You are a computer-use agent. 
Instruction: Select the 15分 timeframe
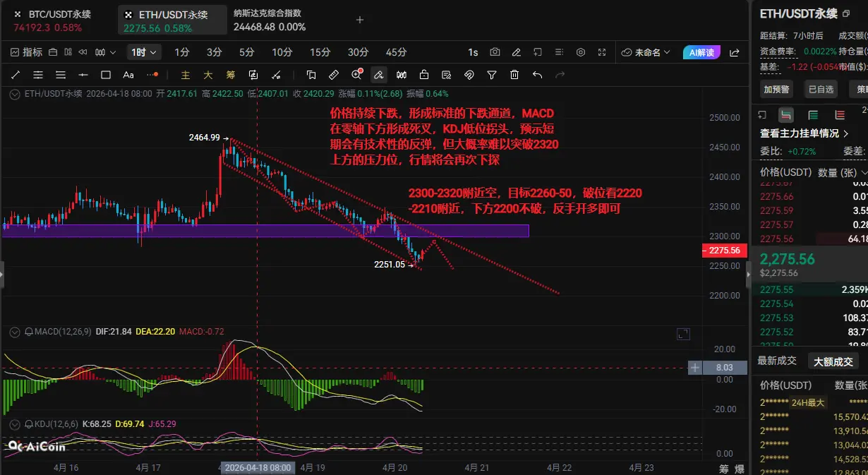point(320,52)
